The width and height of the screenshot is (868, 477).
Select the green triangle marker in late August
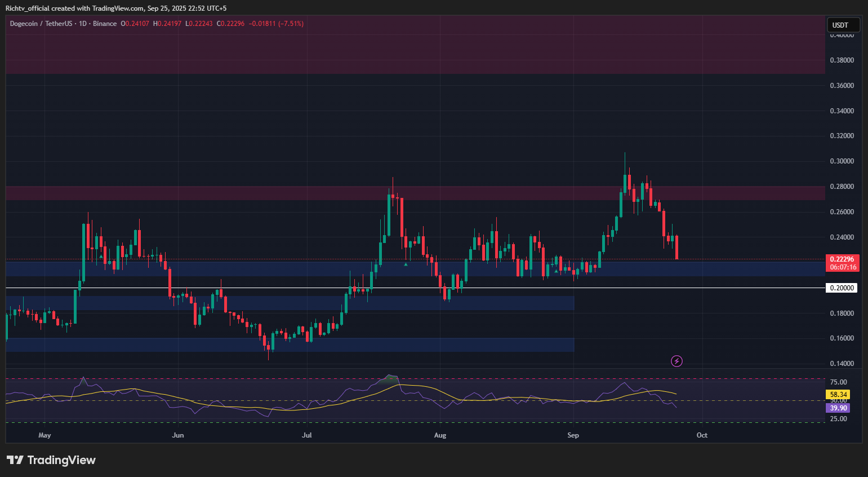coord(557,271)
